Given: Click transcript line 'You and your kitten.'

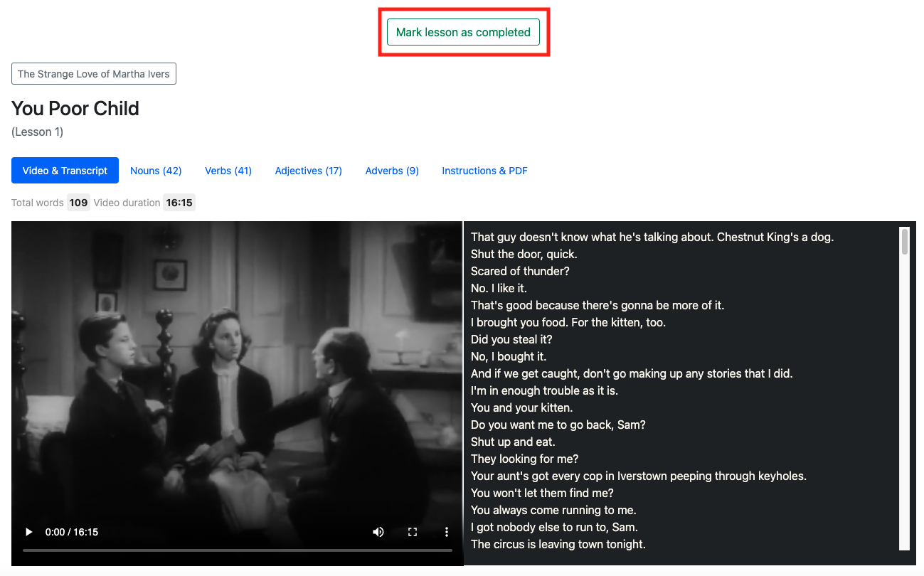Looking at the screenshot, I should pos(521,408).
